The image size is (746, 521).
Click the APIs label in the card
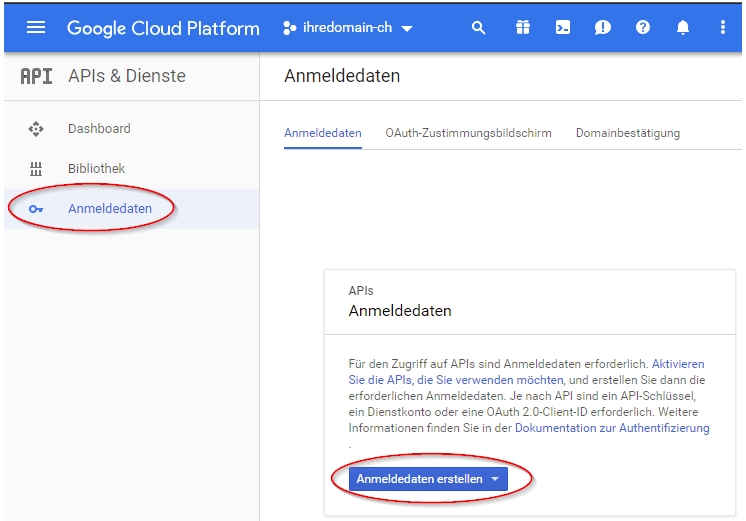click(x=361, y=291)
